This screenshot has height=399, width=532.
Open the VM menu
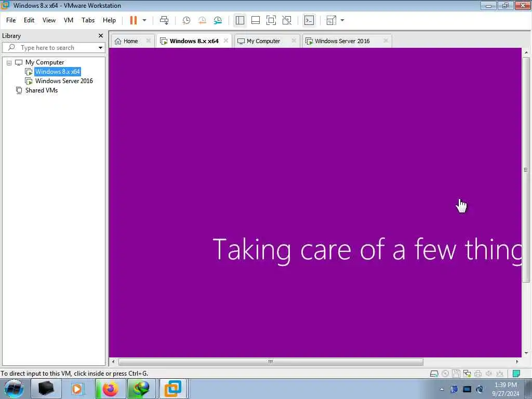(69, 20)
